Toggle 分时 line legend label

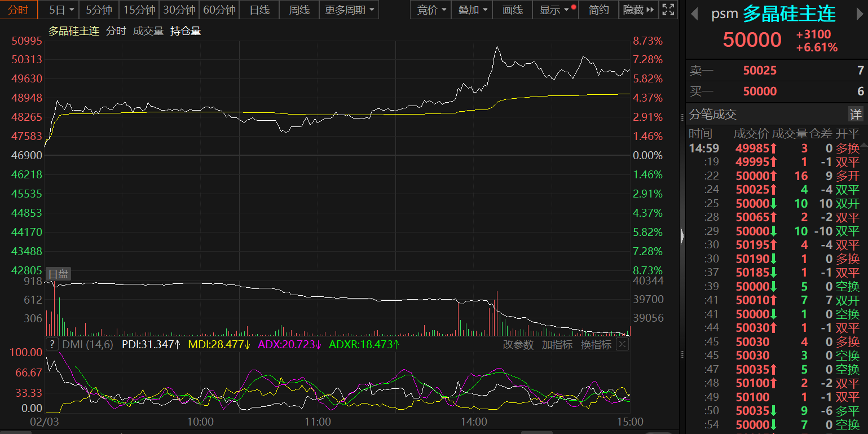pyautogui.click(x=116, y=31)
